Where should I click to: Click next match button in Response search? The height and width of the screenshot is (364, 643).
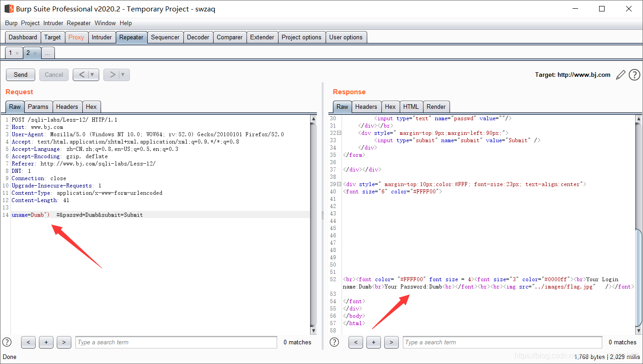391,342
